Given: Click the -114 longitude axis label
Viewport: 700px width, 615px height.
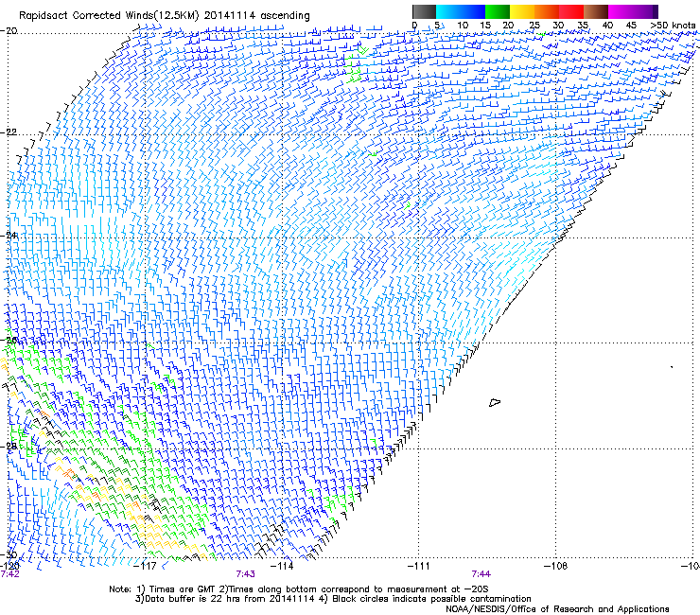Looking at the screenshot, I should [x=282, y=566].
